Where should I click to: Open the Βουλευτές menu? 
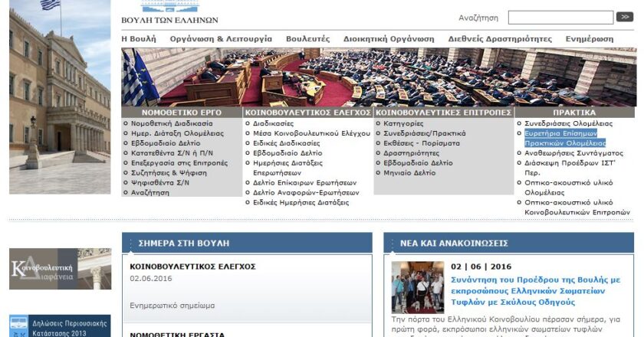307,39
